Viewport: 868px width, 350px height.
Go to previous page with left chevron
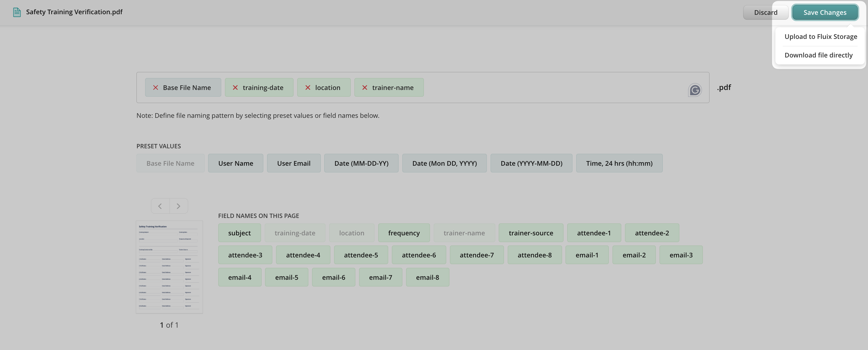(160, 206)
